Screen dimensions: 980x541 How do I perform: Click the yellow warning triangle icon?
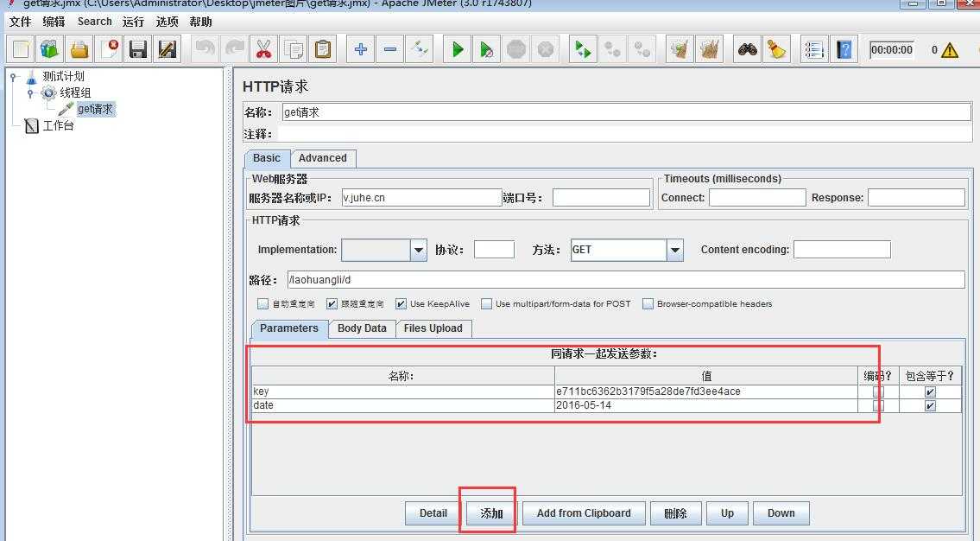(x=950, y=50)
